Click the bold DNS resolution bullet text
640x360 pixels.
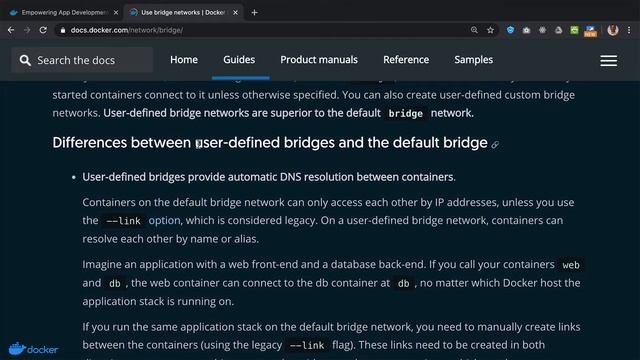click(269, 177)
